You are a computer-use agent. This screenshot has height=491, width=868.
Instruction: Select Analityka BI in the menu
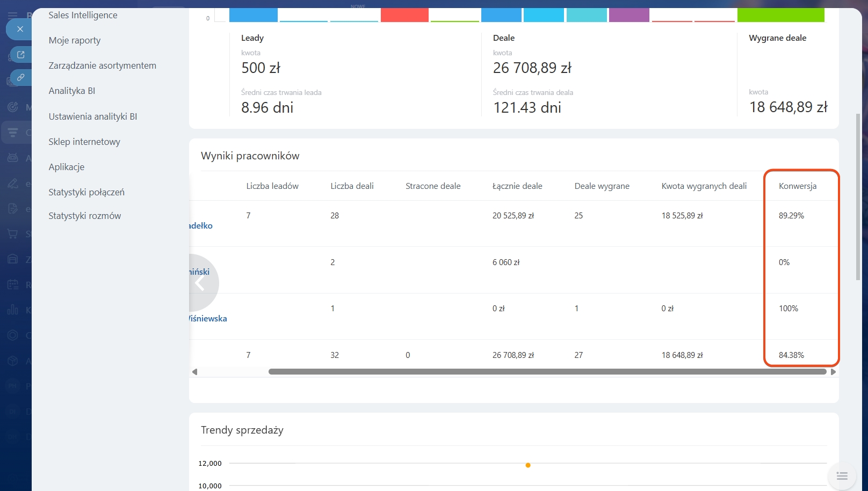[x=72, y=91]
